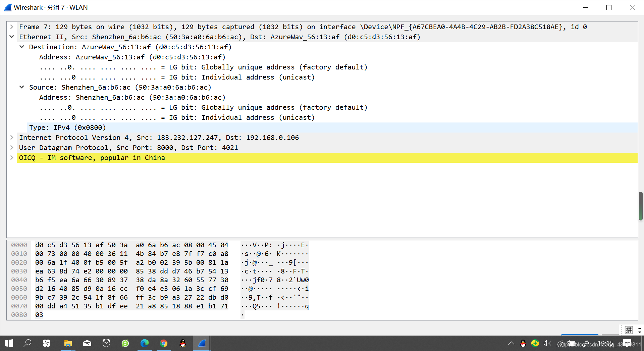Select User Datagram Protocol row text

(x=128, y=148)
